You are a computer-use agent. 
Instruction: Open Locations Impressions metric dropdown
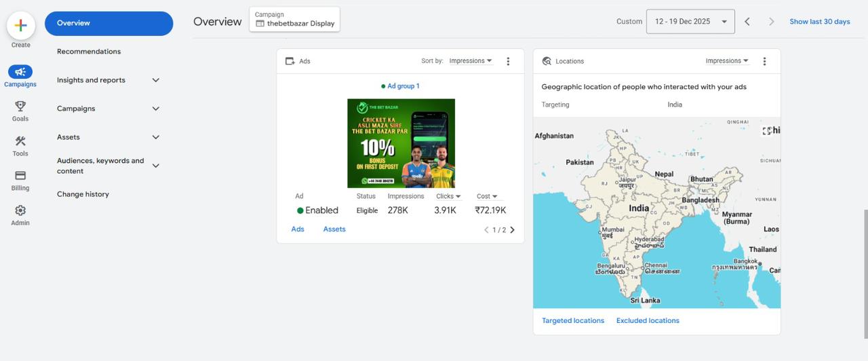[727, 61]
